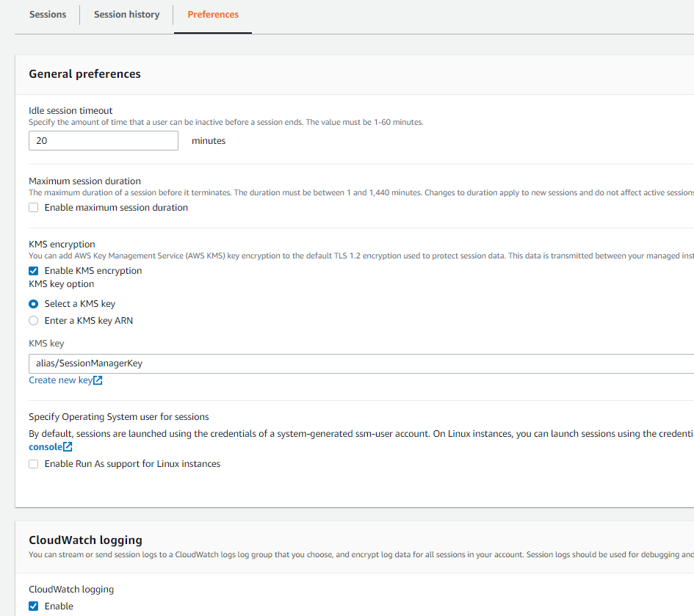This screenshot has width=694, height=616.
Task: Click the CloudWatch logging section heading
Action: point(85,540)
